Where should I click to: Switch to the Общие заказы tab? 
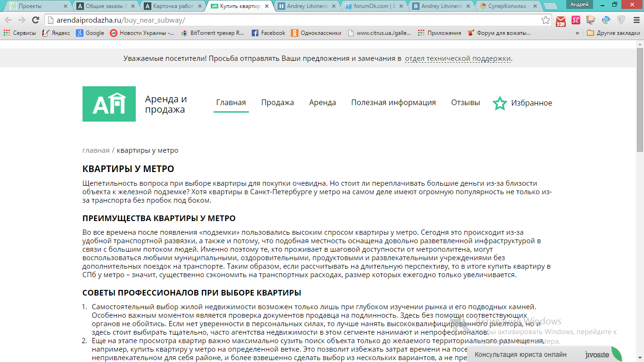click(105, 6)
